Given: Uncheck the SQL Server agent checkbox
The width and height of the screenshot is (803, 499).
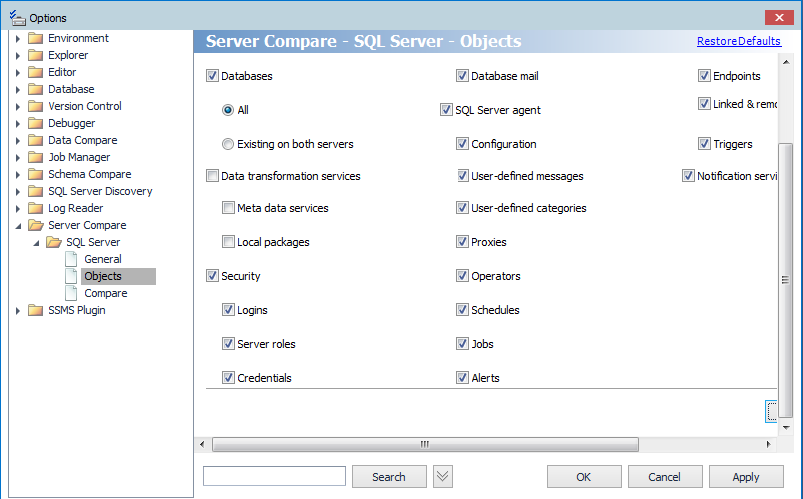Looking at the screenshot, I should coord(446,110).
